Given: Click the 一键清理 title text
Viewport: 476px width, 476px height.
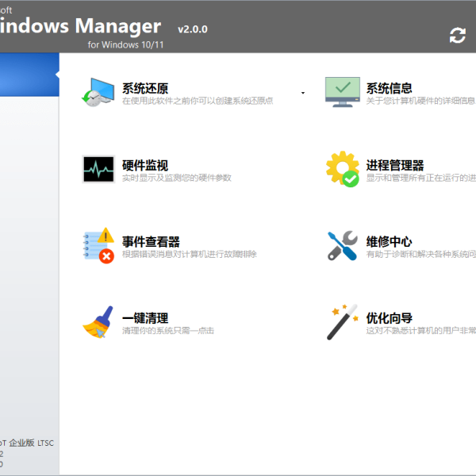Looking at the screenshot, I should click(145, 318).
